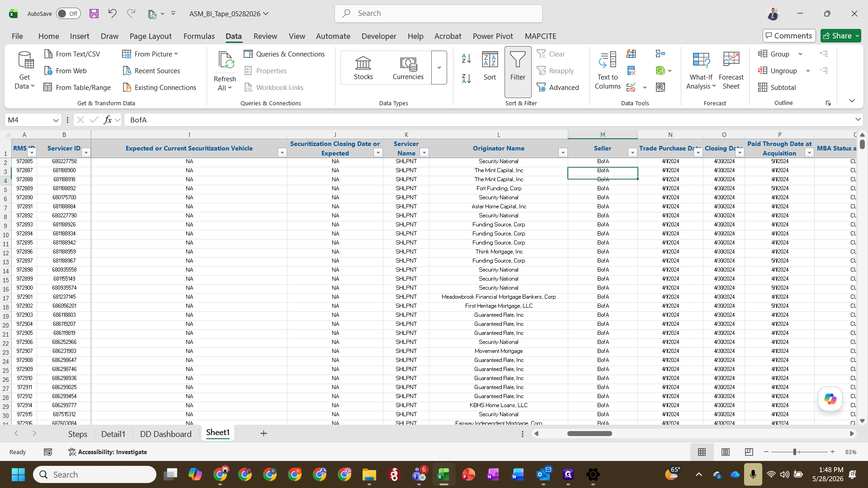This screenshot has width=868, height=488.
Task: Click From Table/Range option
Action: (77, 88)
